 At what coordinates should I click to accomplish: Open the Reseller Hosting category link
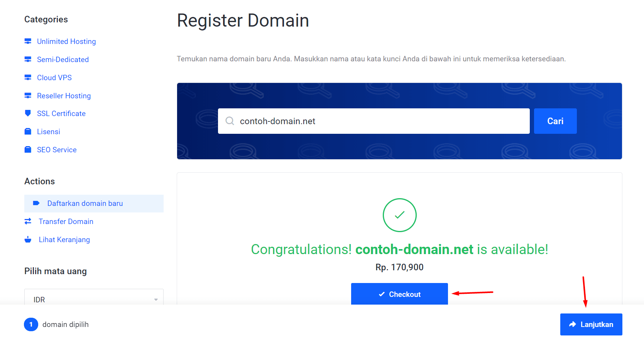(x=64, y=96)
